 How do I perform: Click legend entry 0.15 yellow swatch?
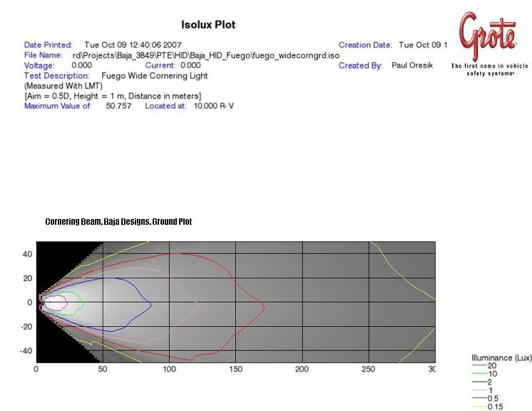tap(479, 407)
